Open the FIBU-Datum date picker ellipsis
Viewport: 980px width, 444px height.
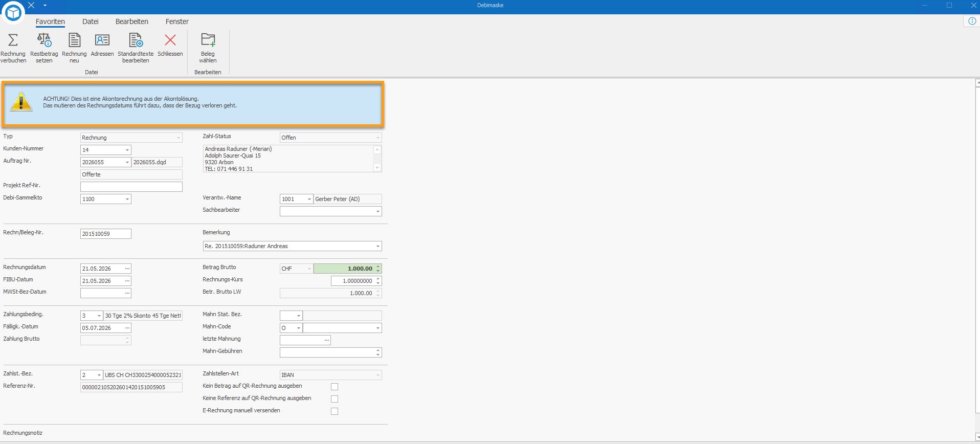(127, 281)
